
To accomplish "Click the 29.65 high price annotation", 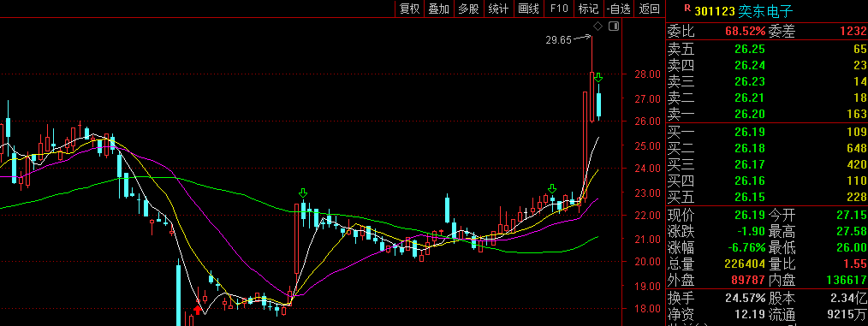I will [559, 40].
